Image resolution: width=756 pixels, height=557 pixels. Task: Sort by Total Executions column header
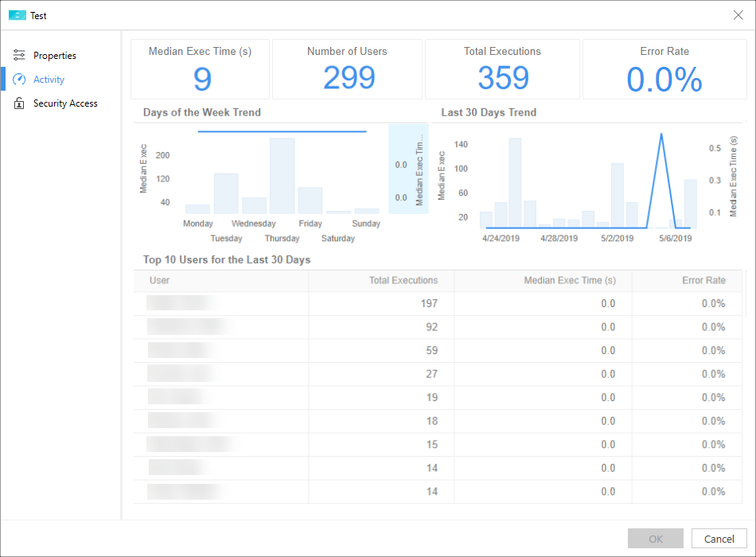(403, 280)
